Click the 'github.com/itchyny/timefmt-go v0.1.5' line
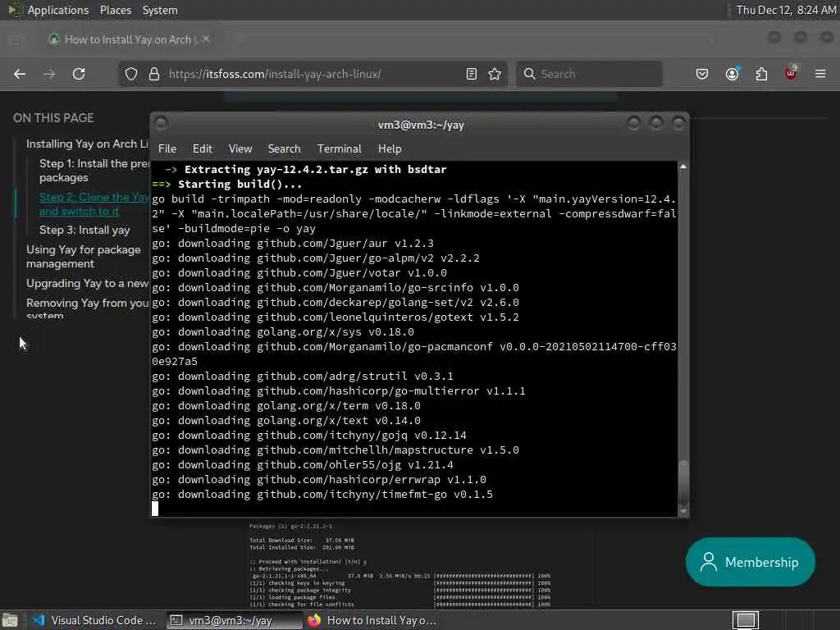This screenshot has width=840, height=630. click(322, 495)
